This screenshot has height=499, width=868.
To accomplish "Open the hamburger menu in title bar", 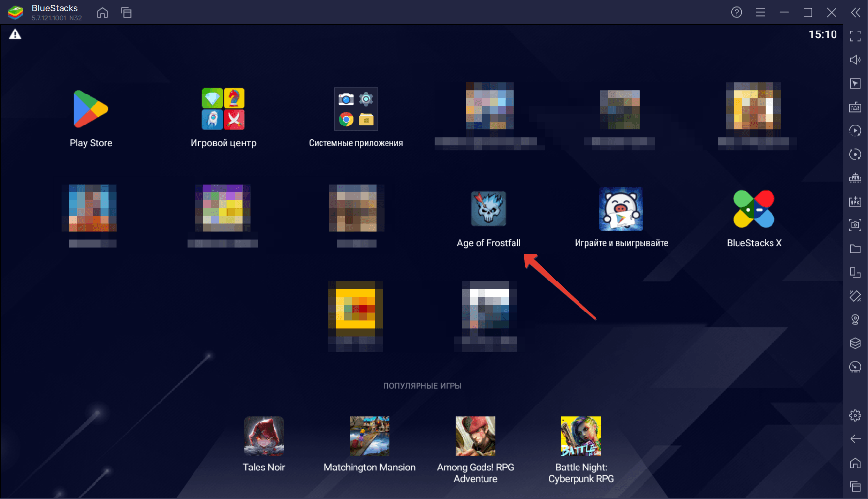I will click(761, 12).
